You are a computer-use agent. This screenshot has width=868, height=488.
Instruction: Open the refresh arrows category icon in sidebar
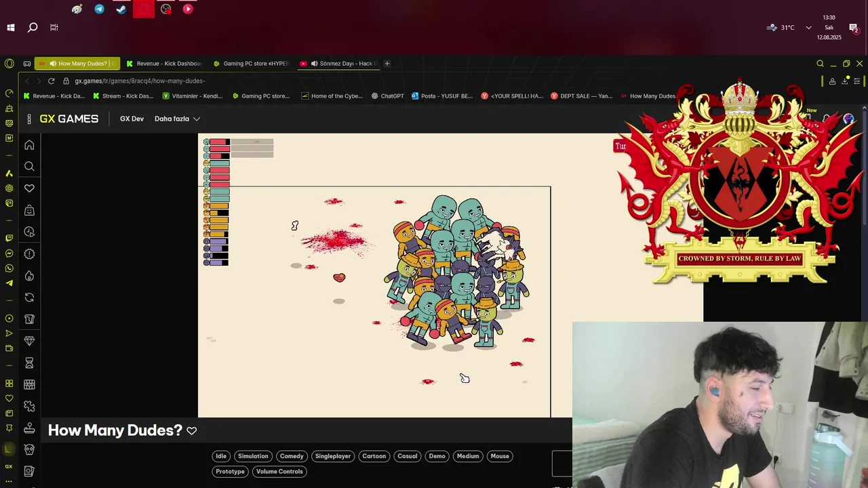pyautogui.click(x=29, y=298)
